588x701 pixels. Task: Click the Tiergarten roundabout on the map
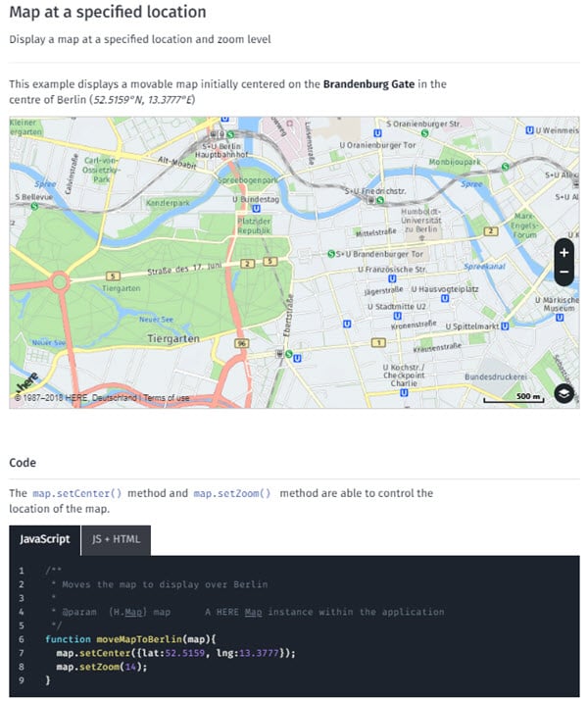[58, 281]
